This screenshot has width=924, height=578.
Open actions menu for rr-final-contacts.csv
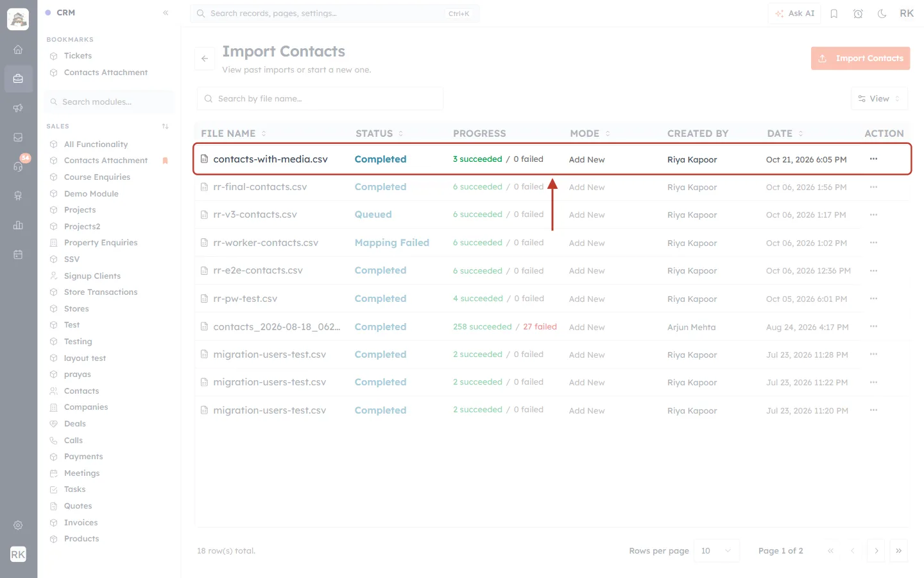pos(873,187)
